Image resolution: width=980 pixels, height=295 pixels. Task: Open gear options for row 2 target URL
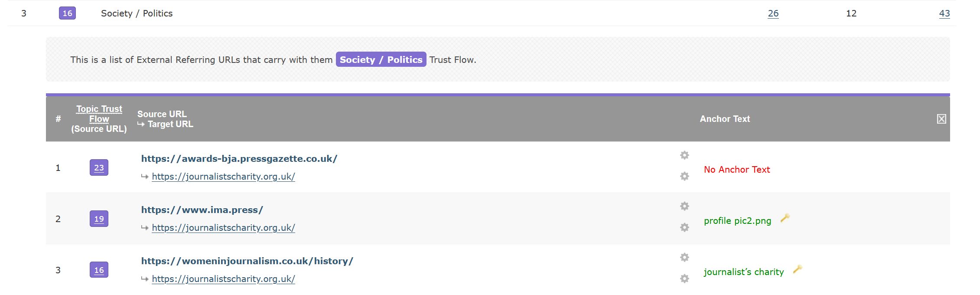[684, 227]
